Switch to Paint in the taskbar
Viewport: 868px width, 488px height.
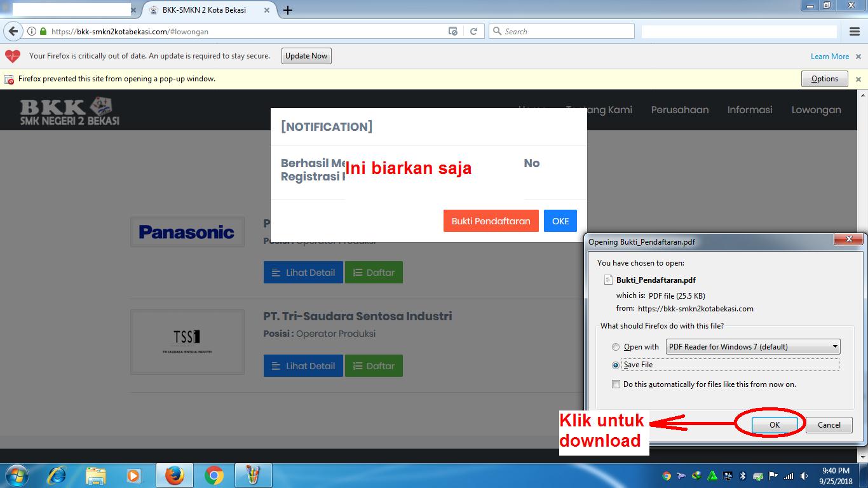253,475
